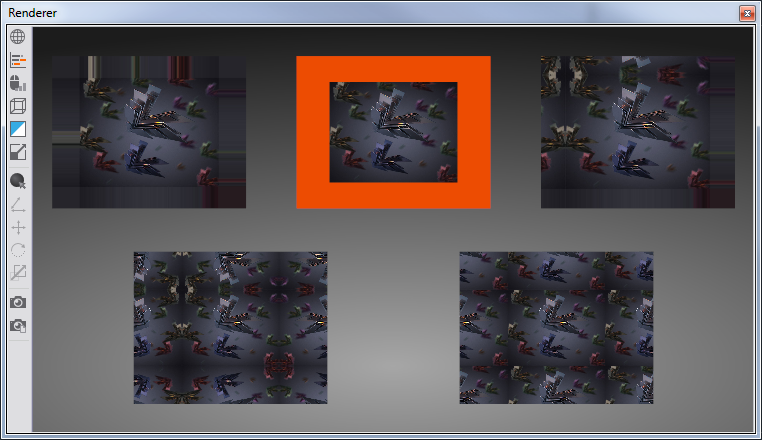Screen dimensions: 762x440
Task: Close the Renderer window
Action: pyautogui.click(x=746, y=13)
